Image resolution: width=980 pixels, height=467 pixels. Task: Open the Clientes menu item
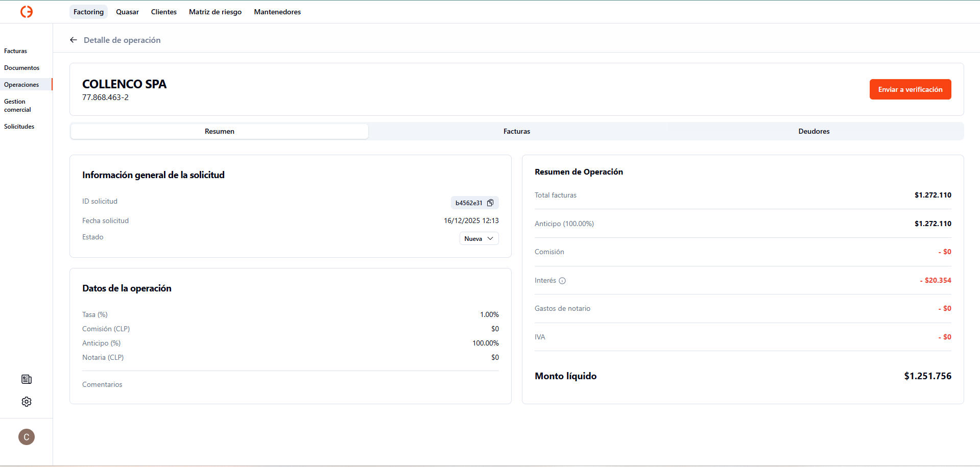tap(163, 12)
